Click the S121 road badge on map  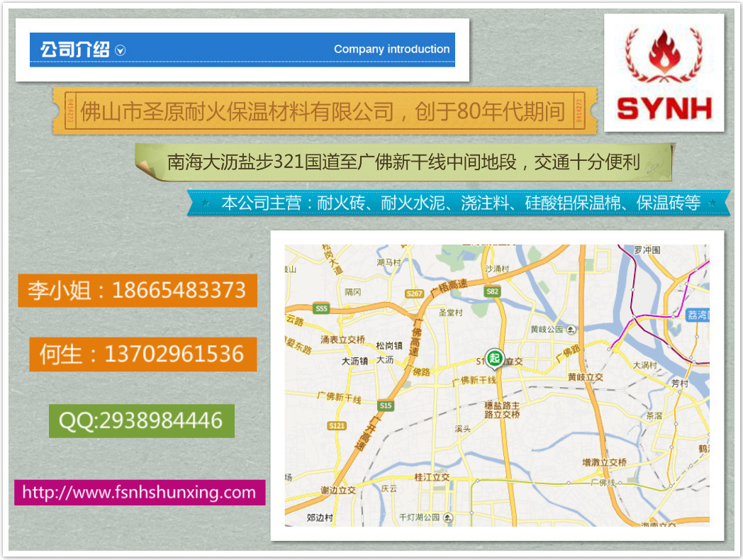[337, 425]
